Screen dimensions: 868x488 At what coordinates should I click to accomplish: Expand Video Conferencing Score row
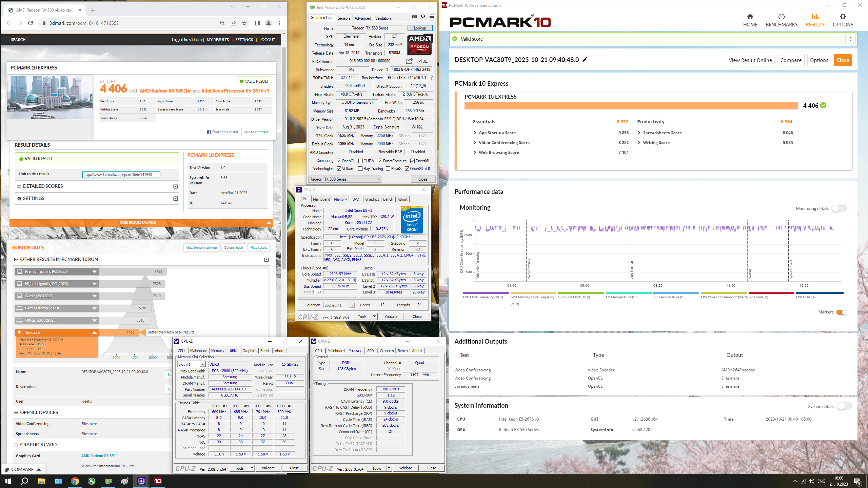[x=475, y=143]
